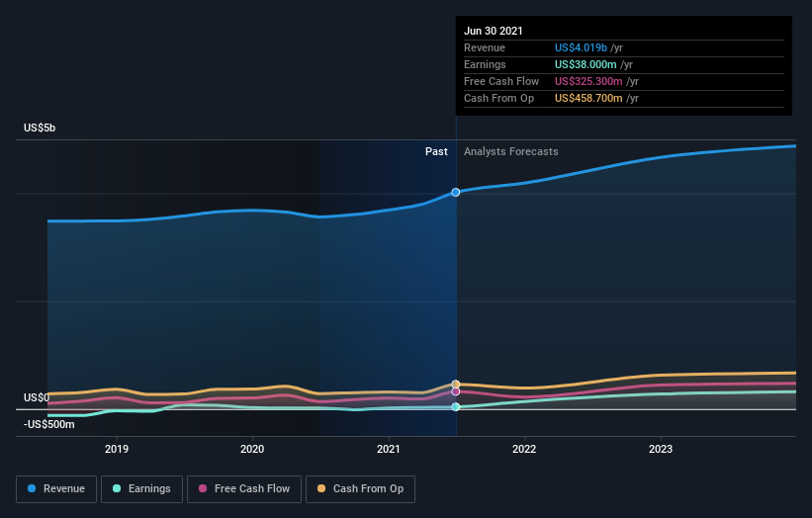Click the US$5b y-axis label

(40, 128)
